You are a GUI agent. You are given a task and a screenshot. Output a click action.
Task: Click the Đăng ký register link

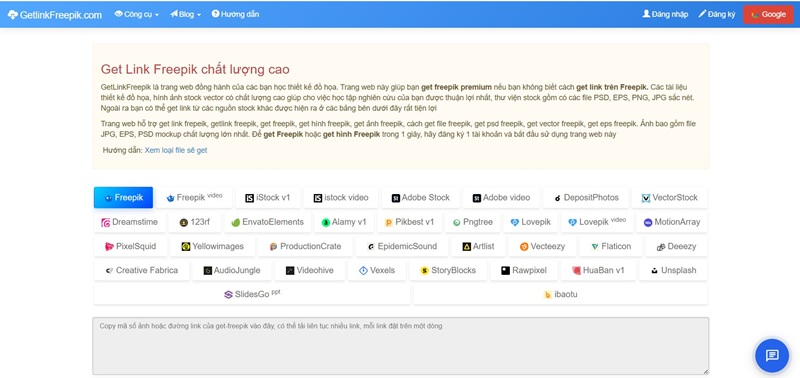(x=717, y=14)
